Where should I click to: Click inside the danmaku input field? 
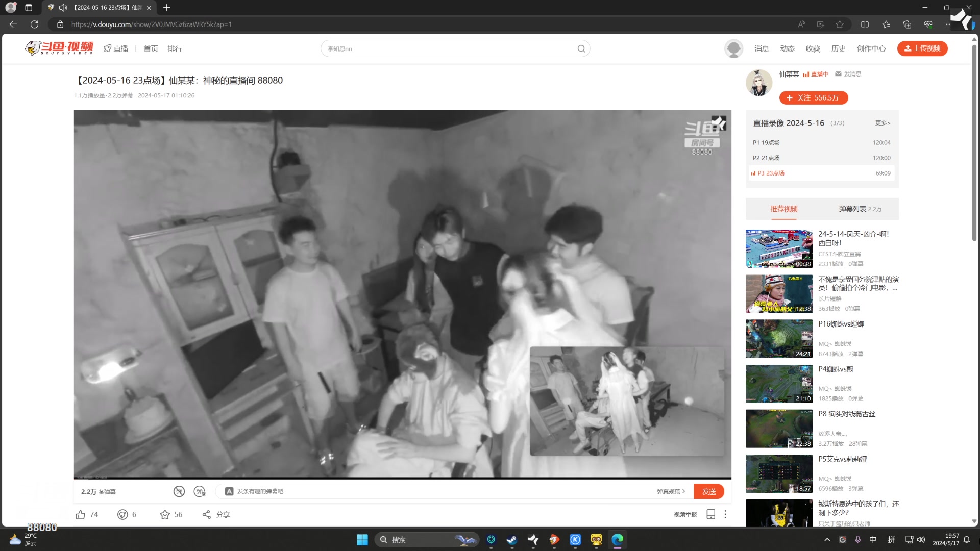coord(357,491)
